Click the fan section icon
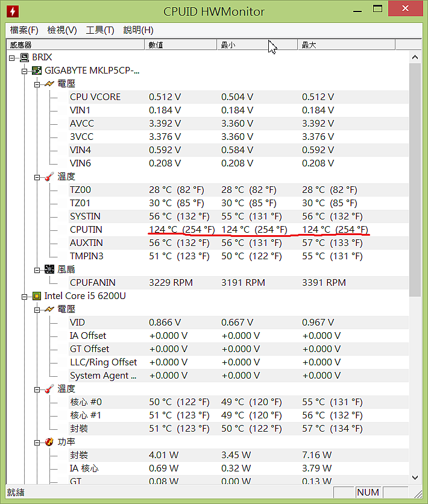The width and height of the screenshot is (428, 504). coord(49,269)
